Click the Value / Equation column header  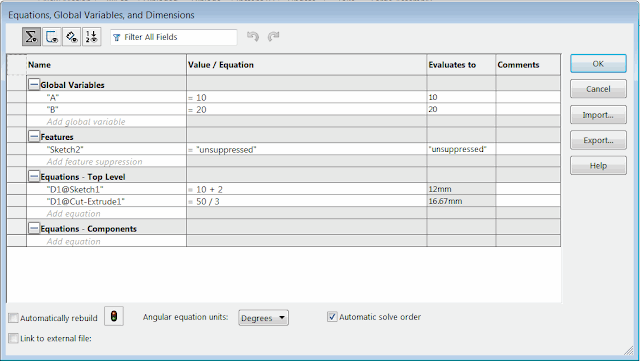tap(307, 65)
